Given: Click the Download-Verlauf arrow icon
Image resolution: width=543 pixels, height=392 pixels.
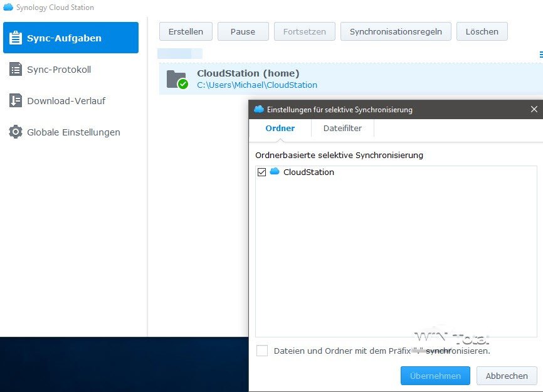Looking at the screenshot, I should tap(15, 101).
